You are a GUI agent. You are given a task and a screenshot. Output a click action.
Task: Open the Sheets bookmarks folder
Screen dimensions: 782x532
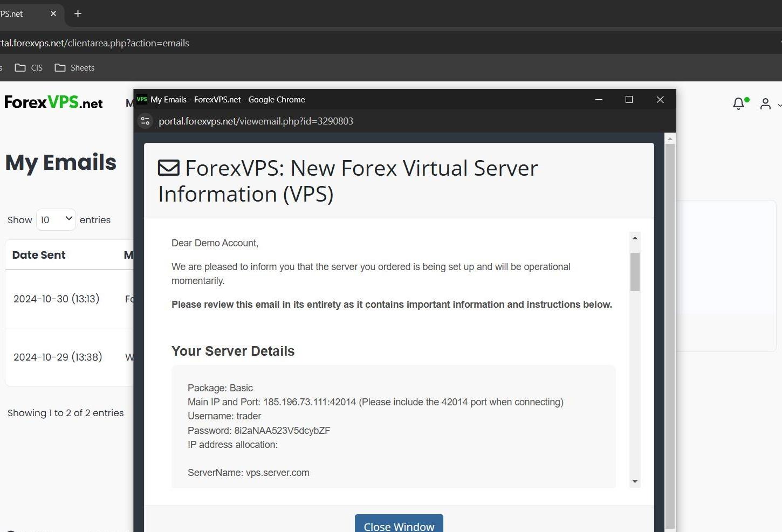click(x=74, y=68)
